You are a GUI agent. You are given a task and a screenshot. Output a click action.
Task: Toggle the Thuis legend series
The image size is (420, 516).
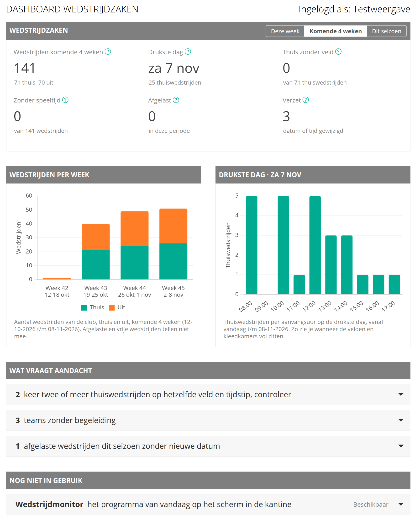point(93,307)
